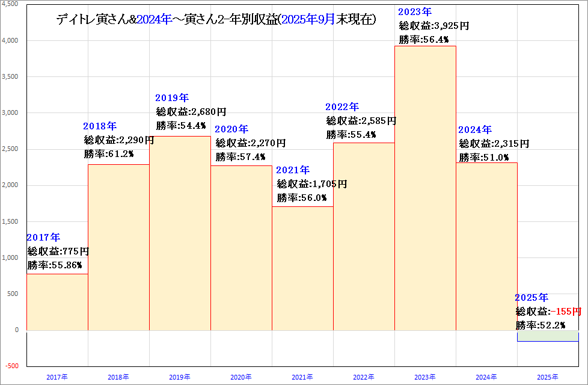Select the chart title text
The height and width of the screenshot is (385, 588).
tap(216, 20)
